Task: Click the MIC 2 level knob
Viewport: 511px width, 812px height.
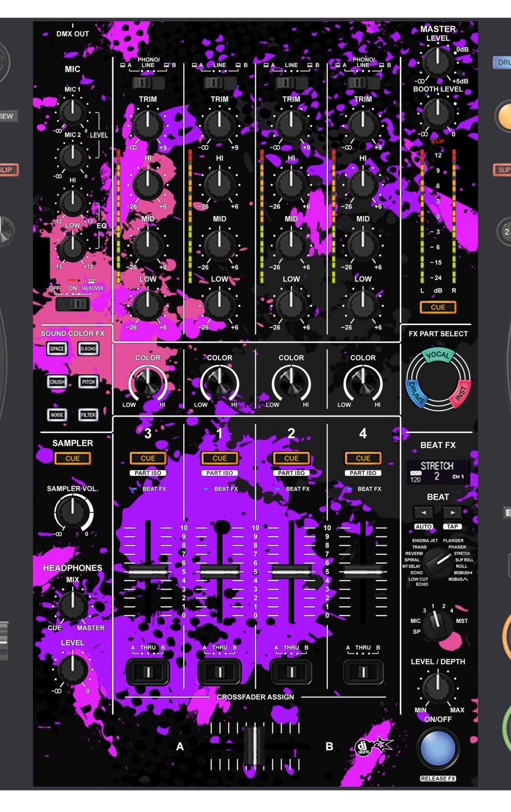Action: click(x=73, y=157)
